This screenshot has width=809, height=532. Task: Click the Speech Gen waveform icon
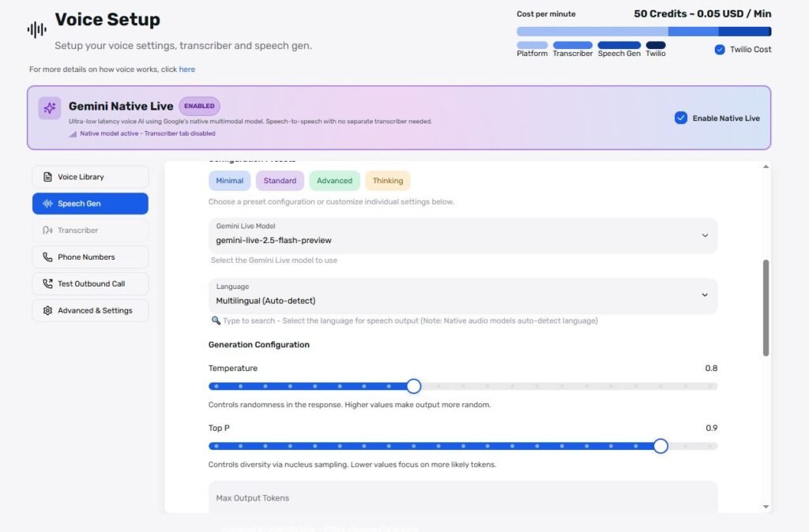click(x=47, y=204)
